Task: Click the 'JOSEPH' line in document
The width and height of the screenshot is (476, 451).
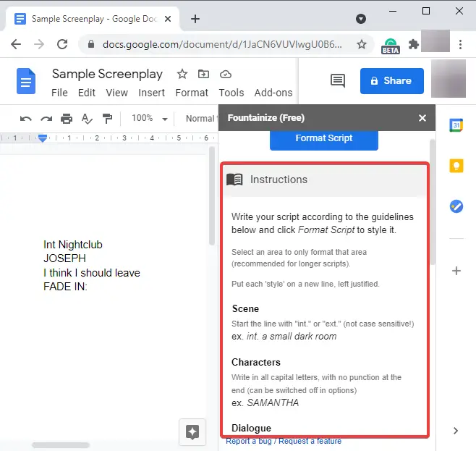Action: (x=64, y=258)
